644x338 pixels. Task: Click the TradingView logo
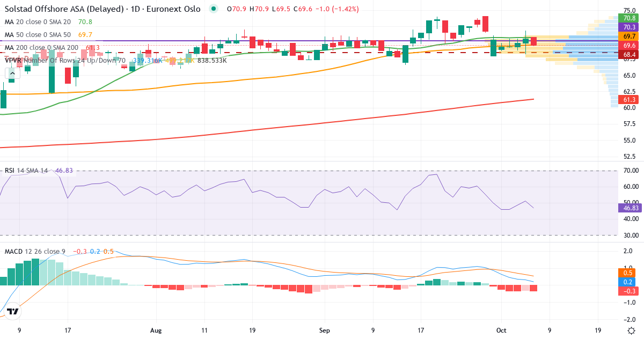13,311
